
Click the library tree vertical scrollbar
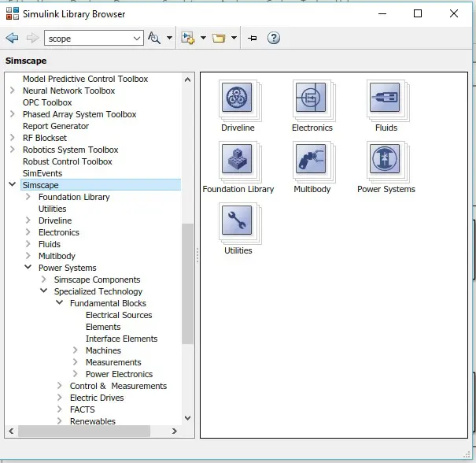pos(187,283)
